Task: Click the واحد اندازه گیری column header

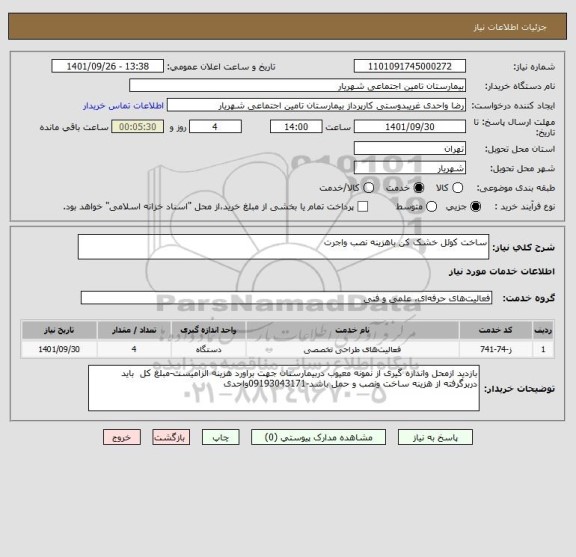Action: 208,330
